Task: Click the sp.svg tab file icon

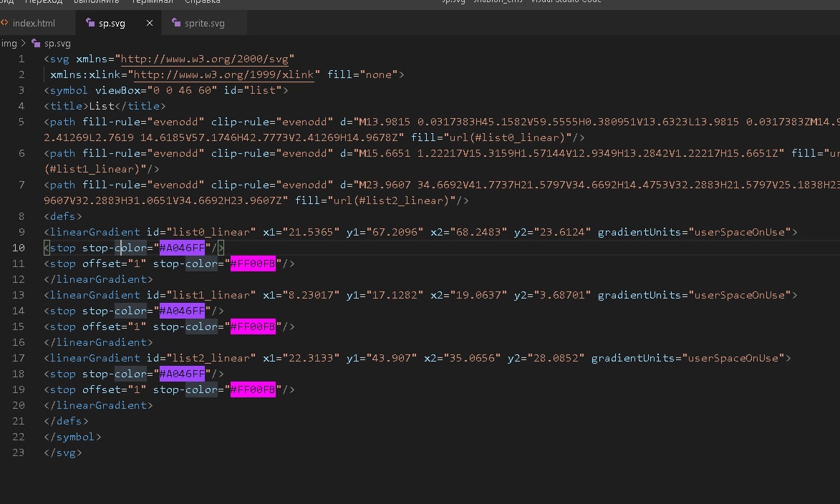Action: pyautogui.click(x=90, y=22)
